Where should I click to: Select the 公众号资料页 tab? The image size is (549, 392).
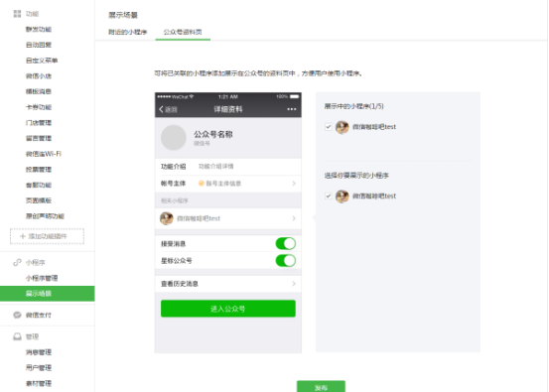pyautogui.click(x=183, y=32)
